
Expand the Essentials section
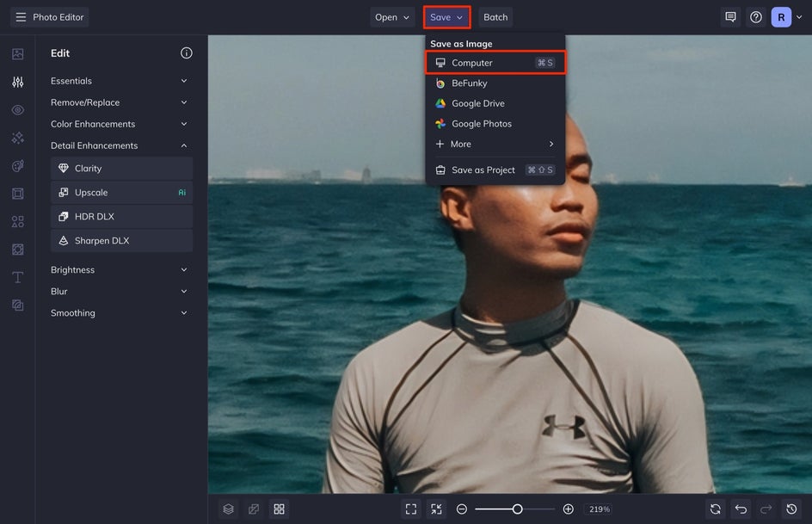click(120, 81)
